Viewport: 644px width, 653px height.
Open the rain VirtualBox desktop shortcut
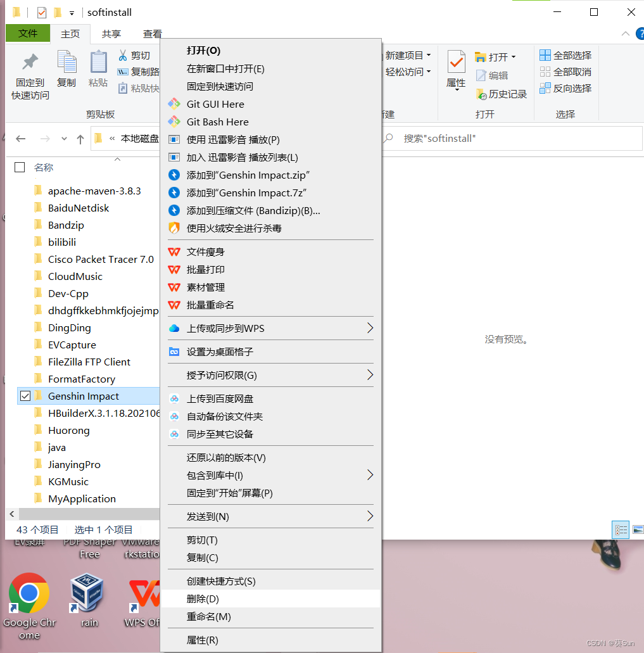tap(87, 600)
